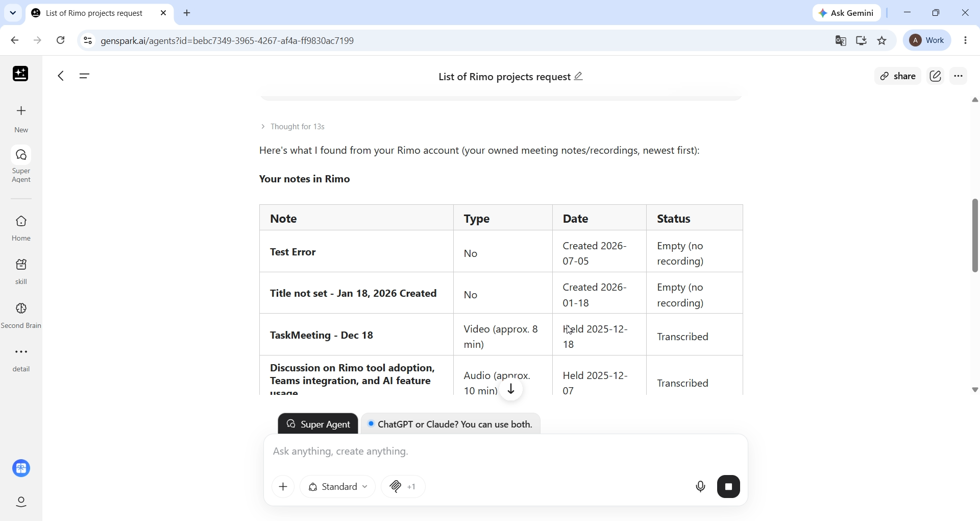Bookmark this page with star icon
The width and height of the screenshot is (980, 521).
883,41
